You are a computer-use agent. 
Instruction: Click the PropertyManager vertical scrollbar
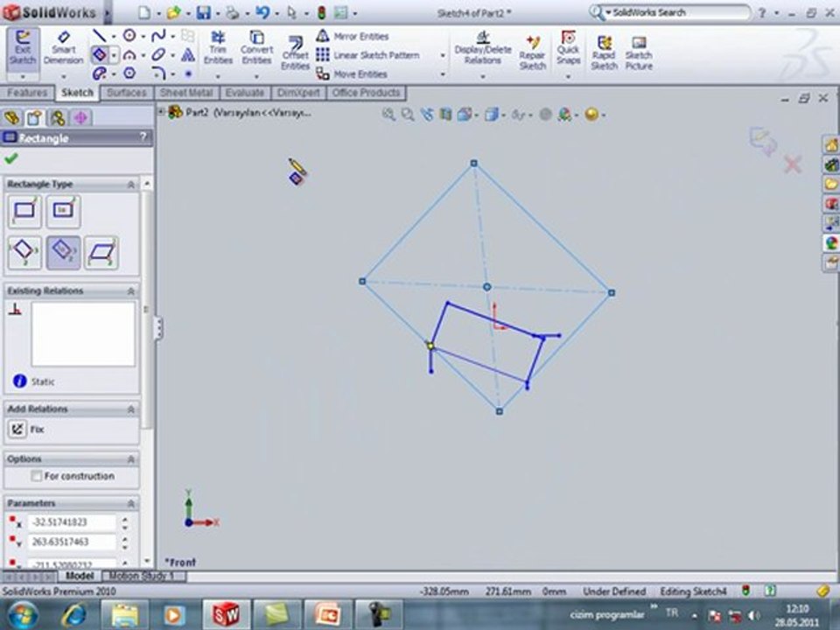147,373
